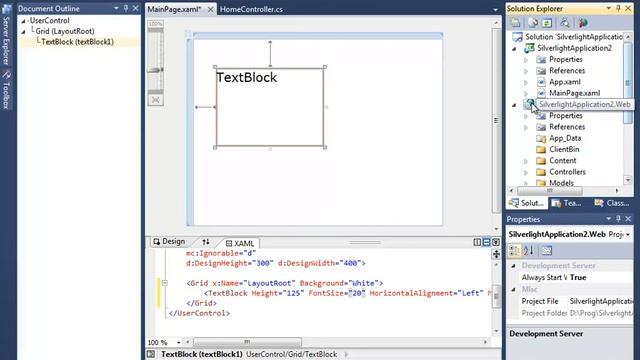
Task: Collapse pane icon at right of split bar
Action: pos(496,242)
